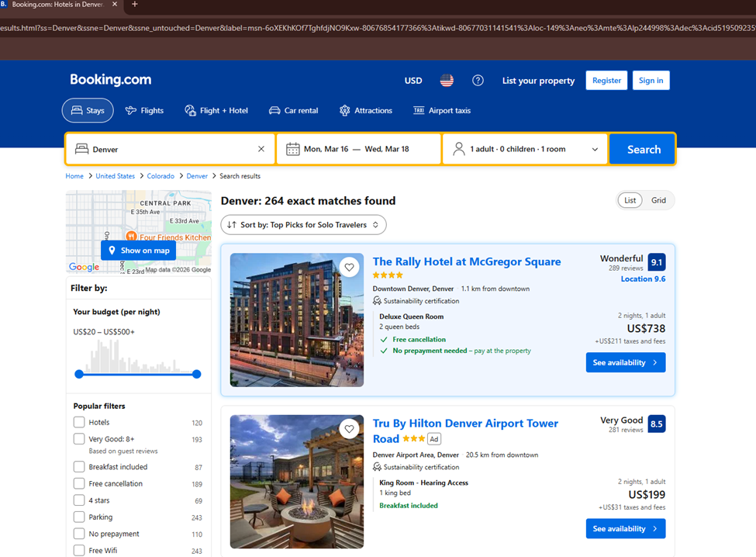Expand the guests and rooms chevron
This screenshot has height=557, width=756.
coord(595,149)
